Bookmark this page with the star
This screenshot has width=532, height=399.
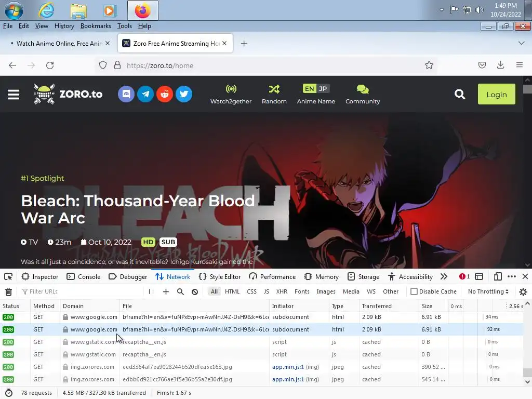(x=429, y=65)
